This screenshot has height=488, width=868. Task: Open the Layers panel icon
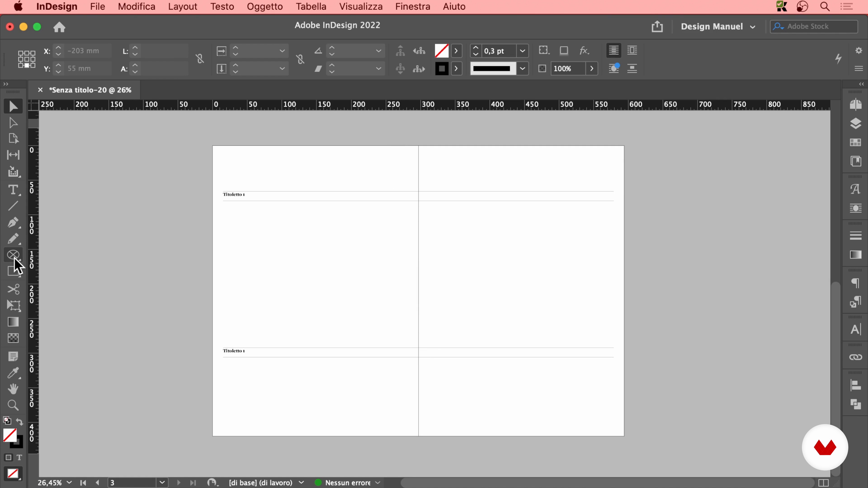coord(856,124)
